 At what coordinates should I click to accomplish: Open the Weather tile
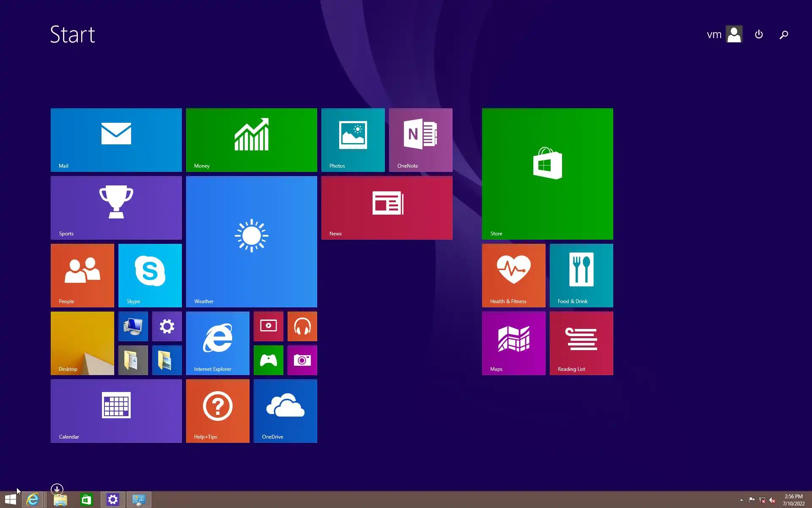[251, 242]
